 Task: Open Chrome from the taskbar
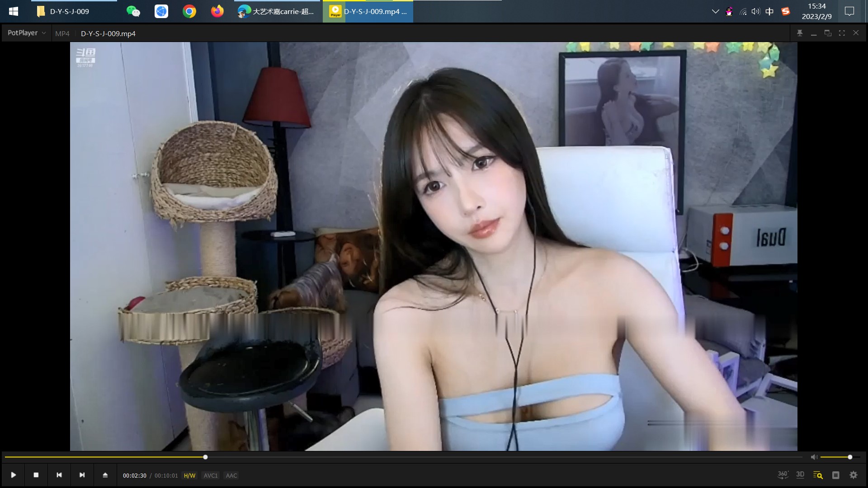tap(189, 11)
